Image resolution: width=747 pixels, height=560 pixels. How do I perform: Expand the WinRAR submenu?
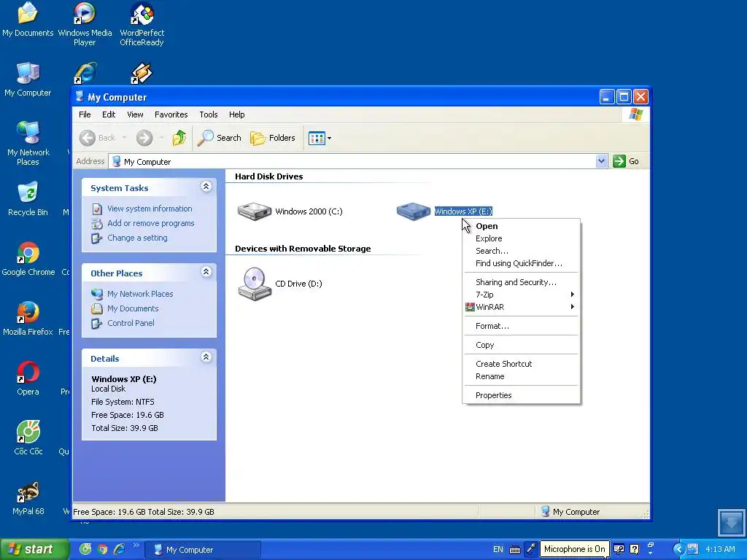(521, 307)
